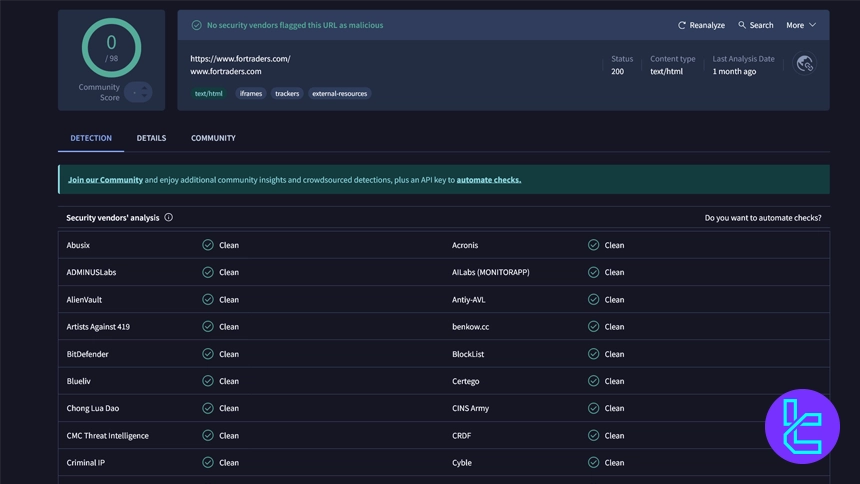The height and width of the screenshot is (484, 860).
Task: Click the Reanalyze refresh icon
Action: (x=681, y=25)
